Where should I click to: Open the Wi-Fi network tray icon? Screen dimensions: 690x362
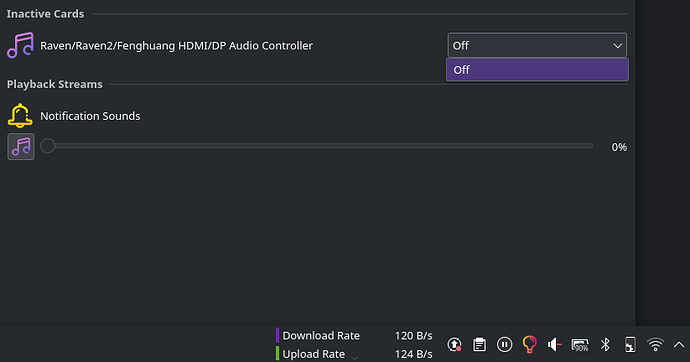[x=655, y=344]
